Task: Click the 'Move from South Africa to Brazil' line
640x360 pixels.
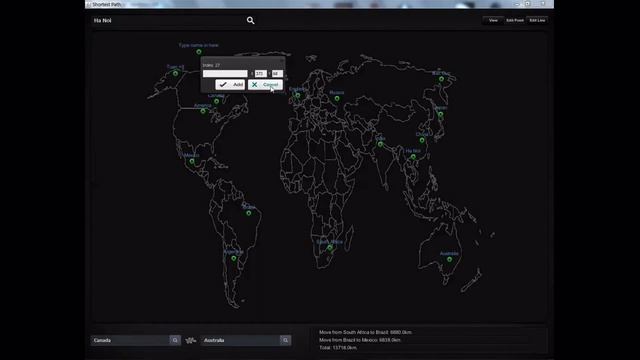Action: click(365, 332)
